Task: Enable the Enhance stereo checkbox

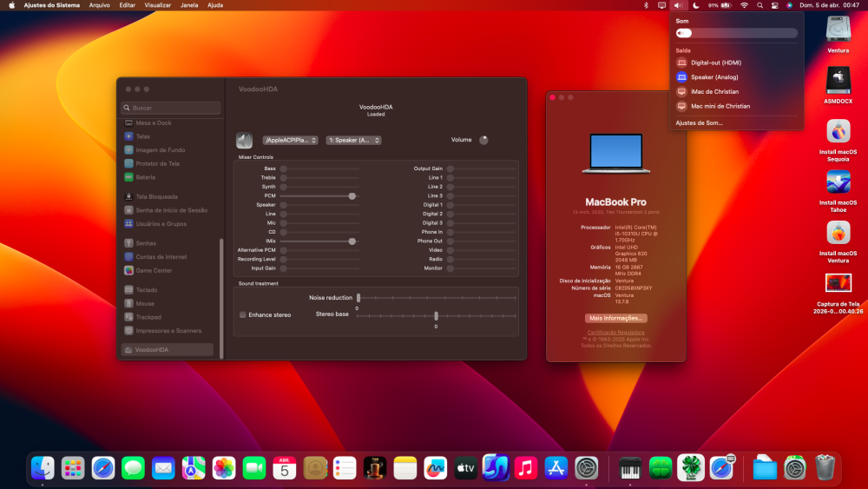Action: [242, 314]
